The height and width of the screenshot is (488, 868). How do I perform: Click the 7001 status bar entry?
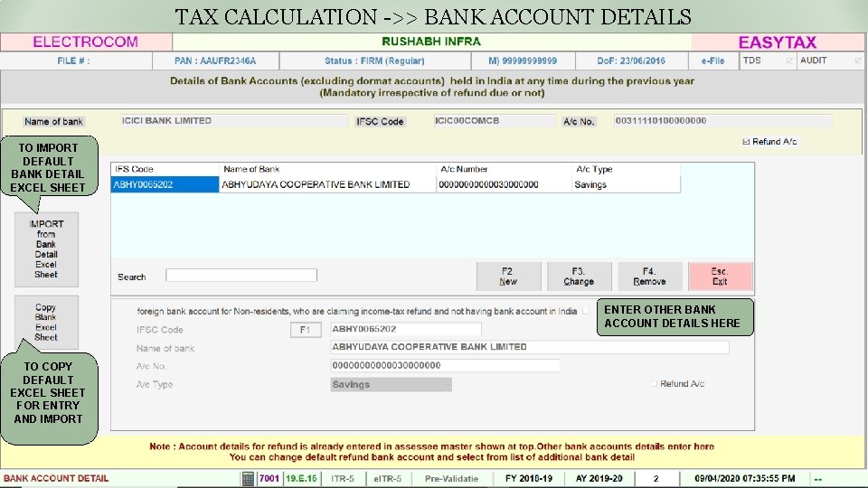(x=269, y=479)
